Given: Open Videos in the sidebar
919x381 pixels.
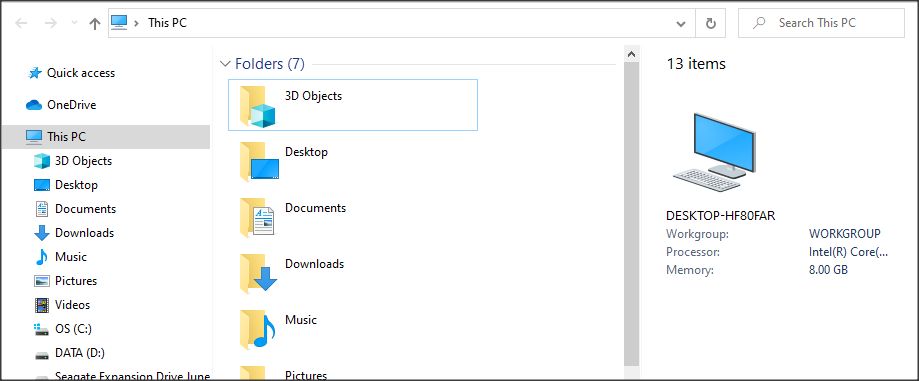Looking at the screenshot, I should click(x=73, y=305).
